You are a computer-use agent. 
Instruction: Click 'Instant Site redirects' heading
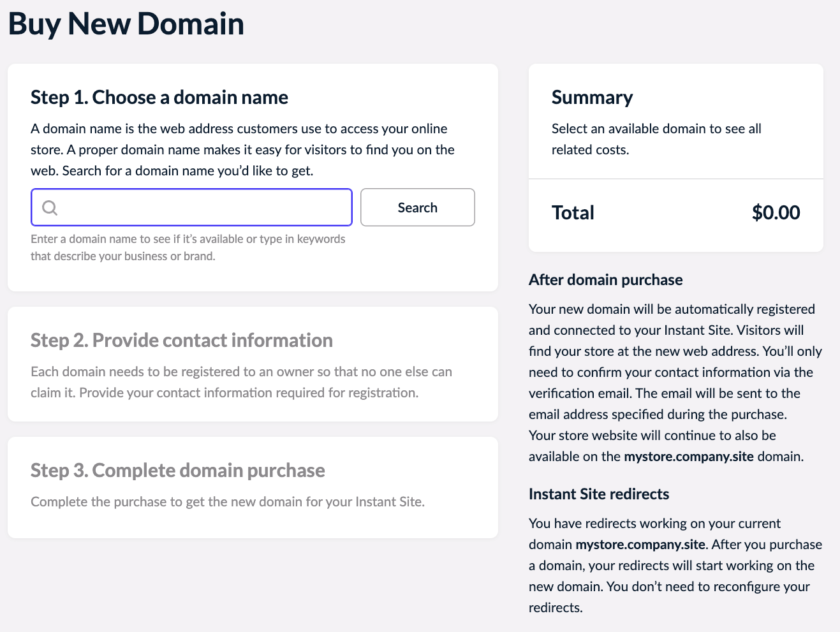pos(599,494)
